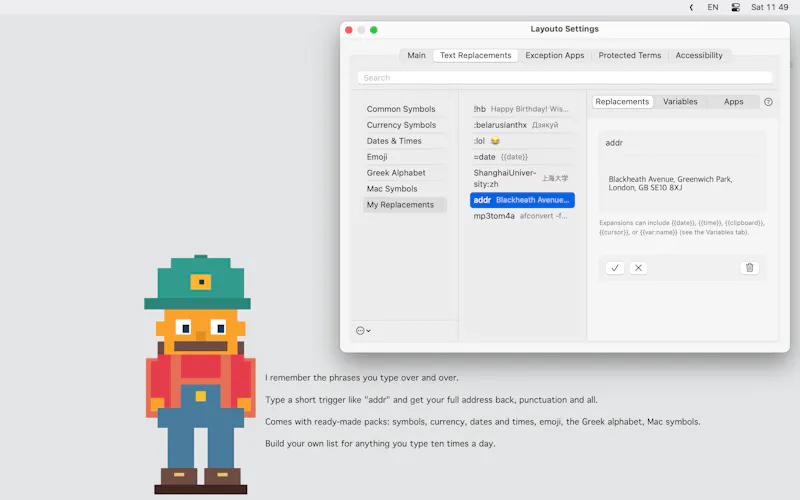Confirm the edit with the checkmark button

pyautogui.click(x=615, y=268)
